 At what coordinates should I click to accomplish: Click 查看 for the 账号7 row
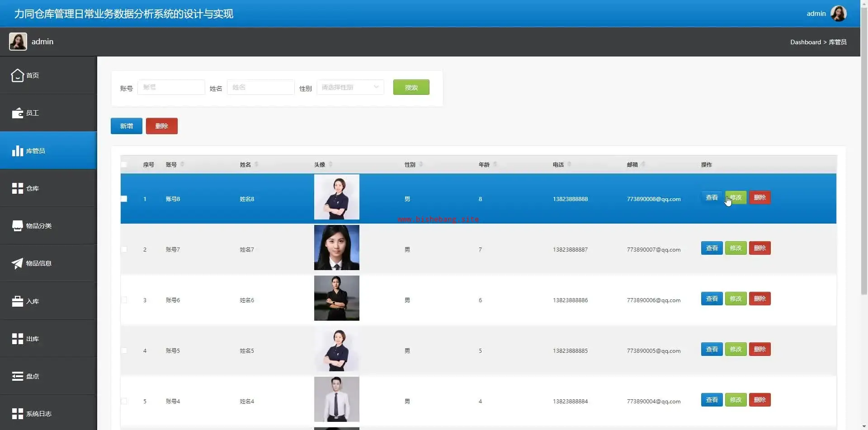[712, 248]
